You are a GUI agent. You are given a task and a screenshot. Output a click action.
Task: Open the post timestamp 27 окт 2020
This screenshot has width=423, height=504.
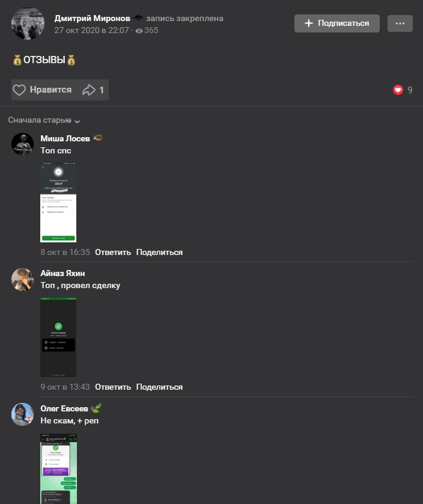91,30
